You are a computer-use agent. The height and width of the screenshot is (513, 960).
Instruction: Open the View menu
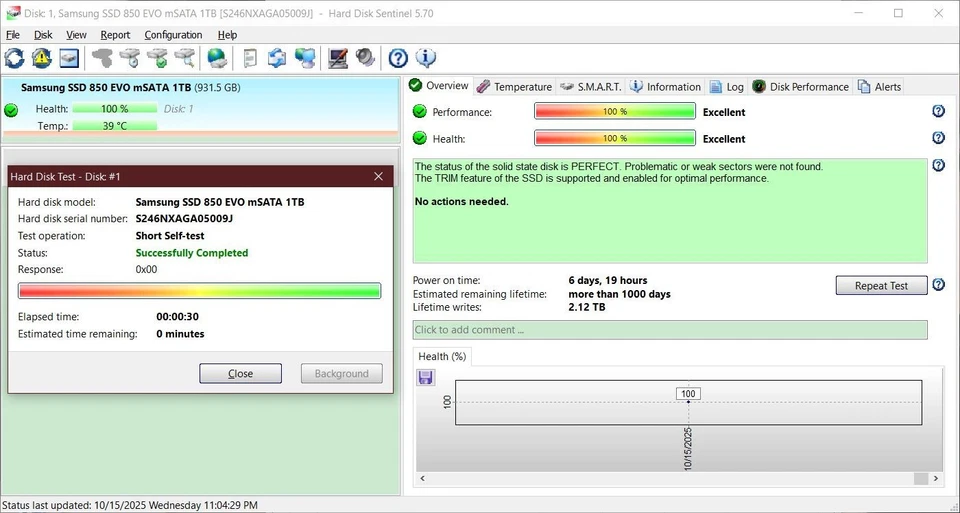point(76,35)
